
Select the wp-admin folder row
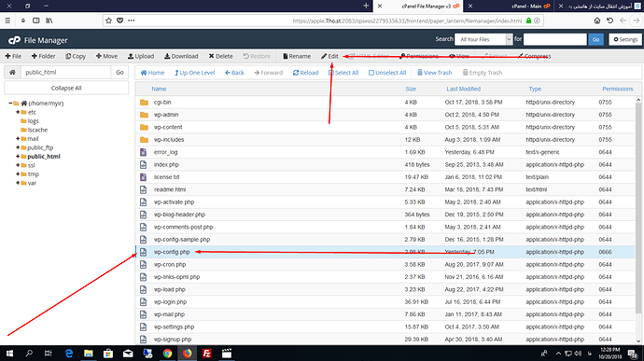pos(385,115)
